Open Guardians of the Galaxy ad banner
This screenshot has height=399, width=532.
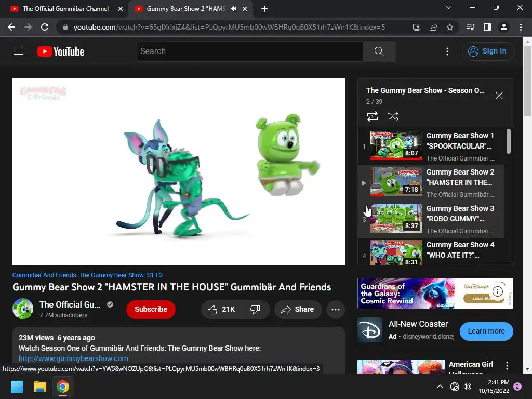(x=435, y=294)
